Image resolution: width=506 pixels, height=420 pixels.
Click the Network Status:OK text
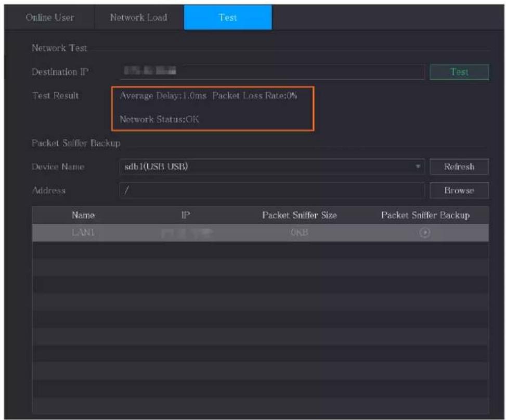[159, 119]
